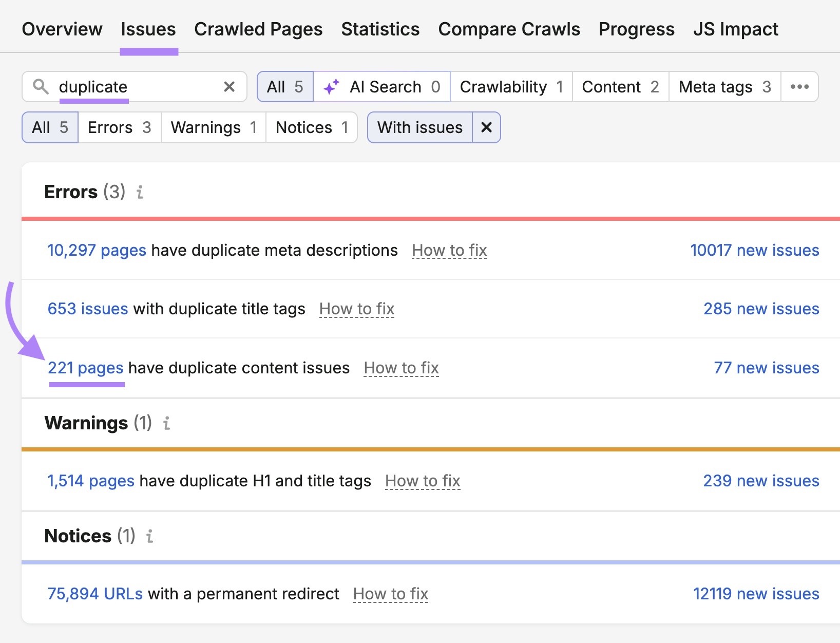840x643 pixels.
Task: Click the With issues filter chip
Action: coord(420,127)
